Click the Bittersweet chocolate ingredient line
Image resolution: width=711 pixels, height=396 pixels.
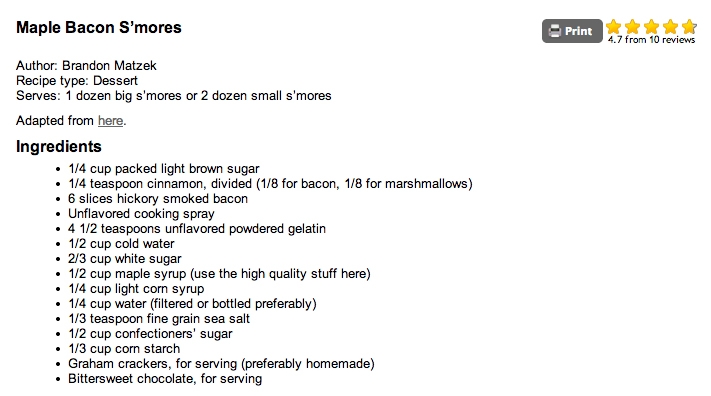point(165,378)
